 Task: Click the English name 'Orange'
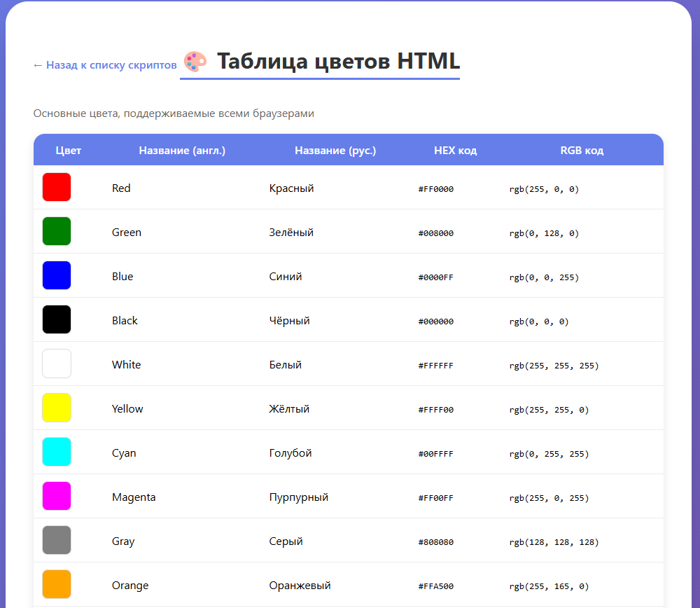coord(130,586)
